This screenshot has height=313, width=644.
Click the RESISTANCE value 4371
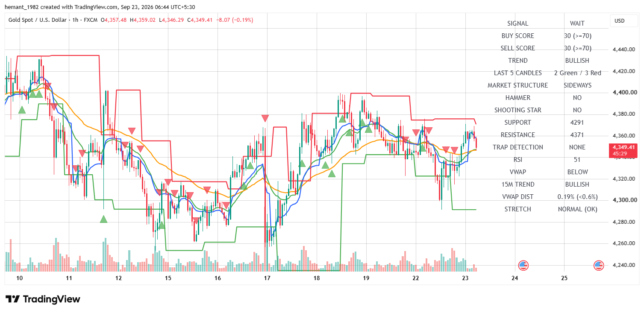click(x=577, y=135)
